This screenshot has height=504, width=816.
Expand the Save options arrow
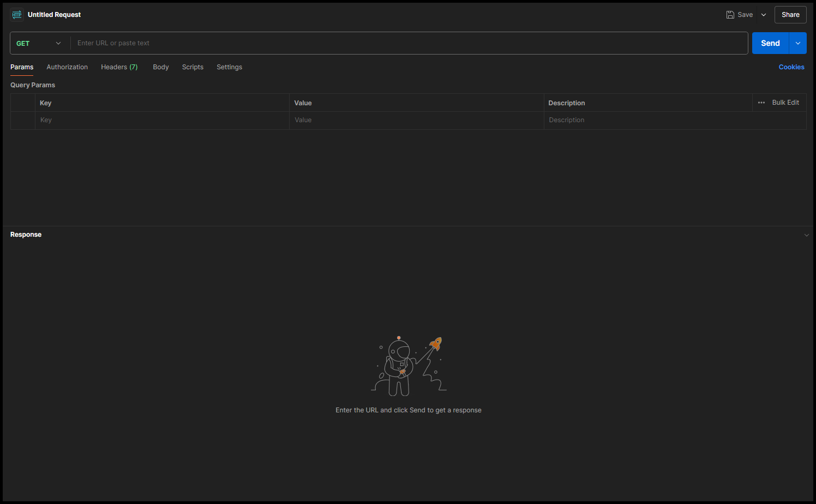[x=764, y=15]
